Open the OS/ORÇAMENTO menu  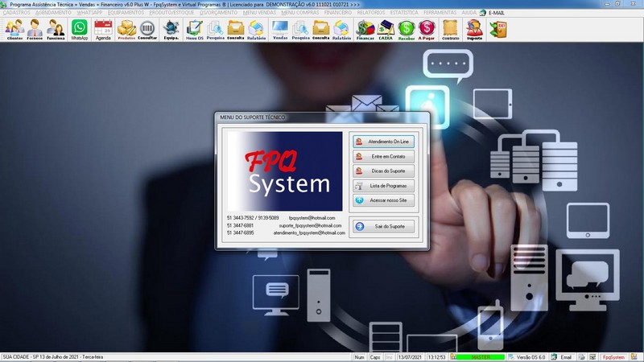[x=218, y=13]
